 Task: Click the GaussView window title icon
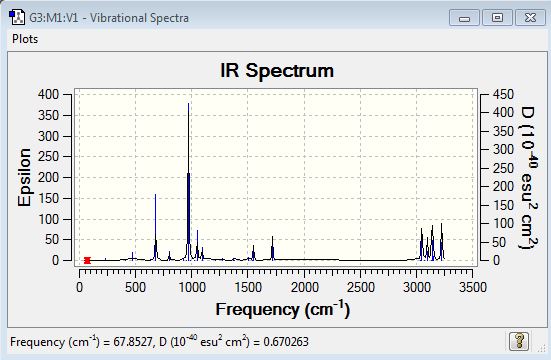(17, 17)
